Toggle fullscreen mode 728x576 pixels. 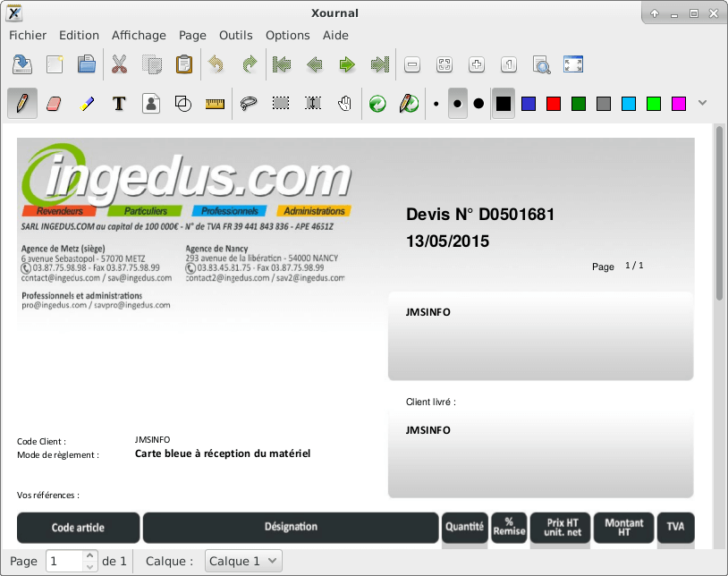tap(573, 64)
